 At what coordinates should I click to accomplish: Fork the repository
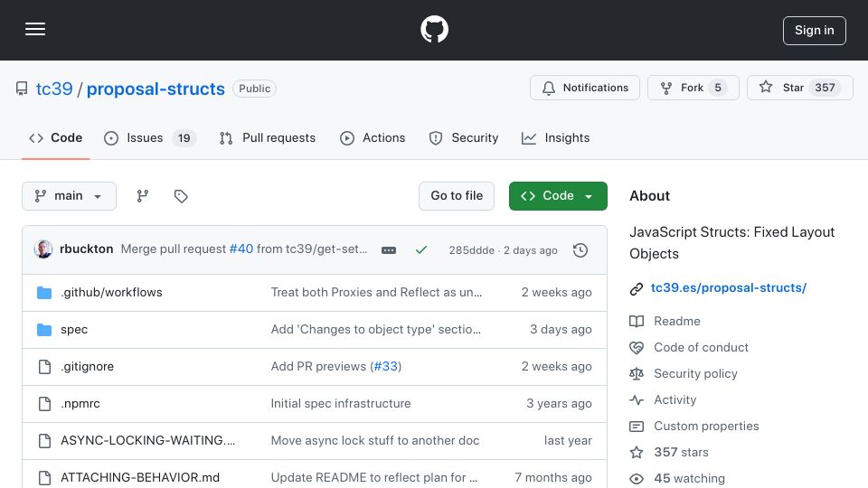(x=693, y=88)
